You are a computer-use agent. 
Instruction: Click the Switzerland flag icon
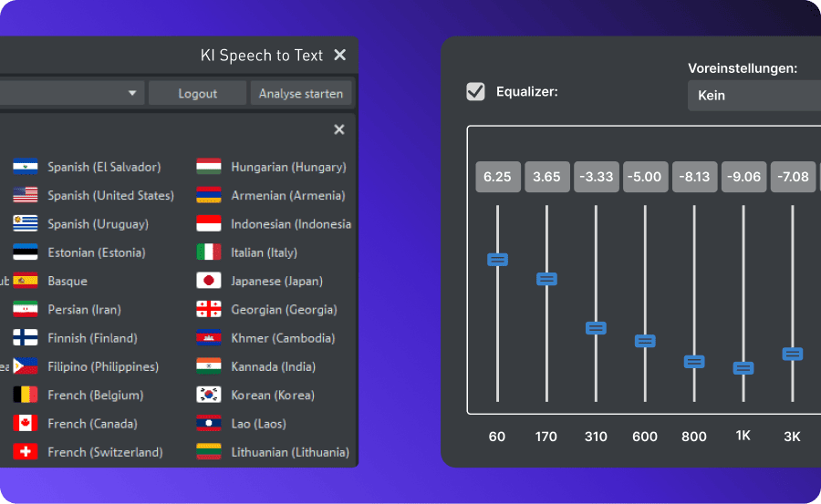tap(26, 452)
